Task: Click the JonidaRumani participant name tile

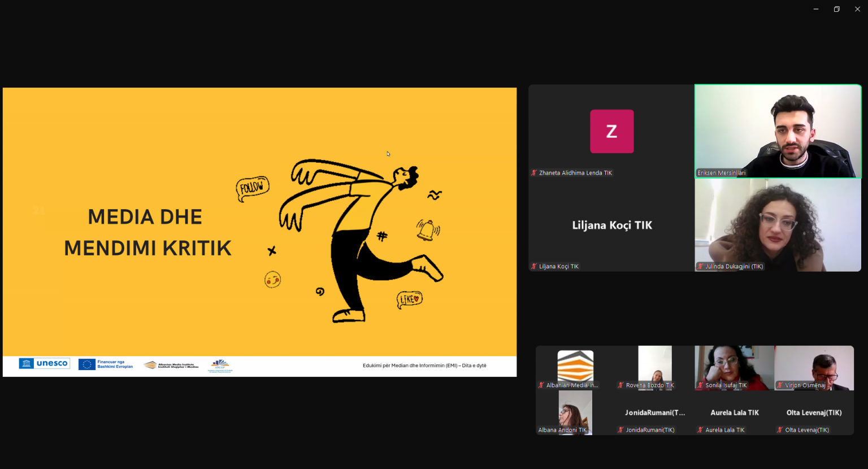Action: tap(654, 413)
